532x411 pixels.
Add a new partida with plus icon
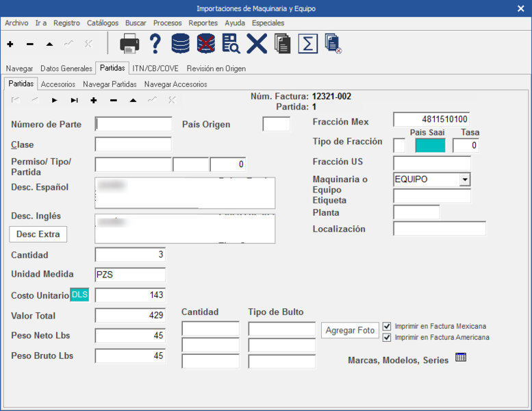(94, 100)
